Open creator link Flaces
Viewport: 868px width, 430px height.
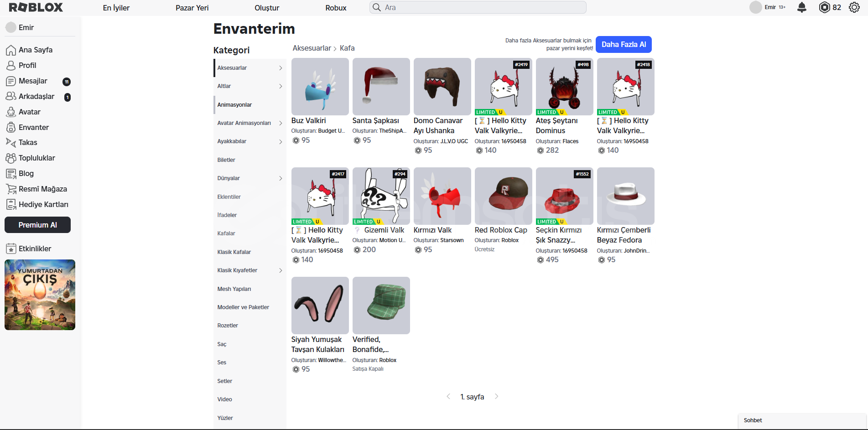(x=570, y=141)
